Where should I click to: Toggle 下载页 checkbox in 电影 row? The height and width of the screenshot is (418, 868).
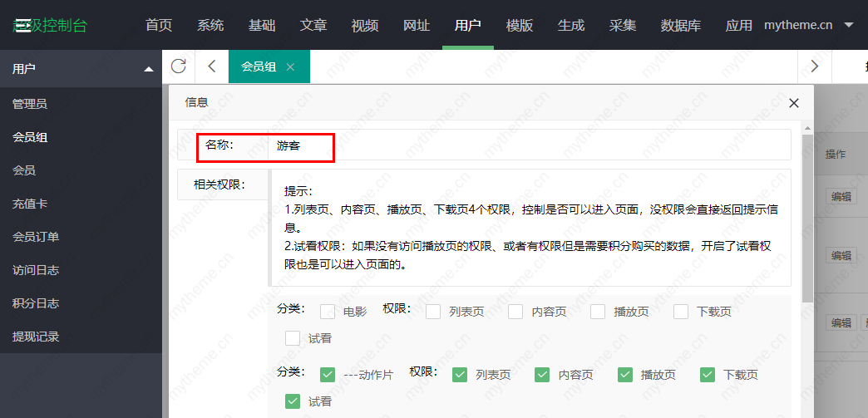pyautogui.click(x=681, y=312)
